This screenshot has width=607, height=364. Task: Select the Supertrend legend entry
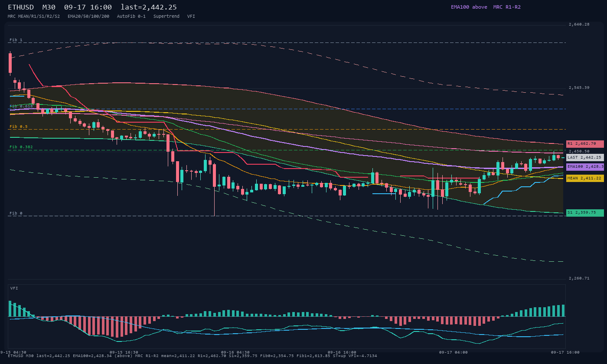(x=166, y=16)
